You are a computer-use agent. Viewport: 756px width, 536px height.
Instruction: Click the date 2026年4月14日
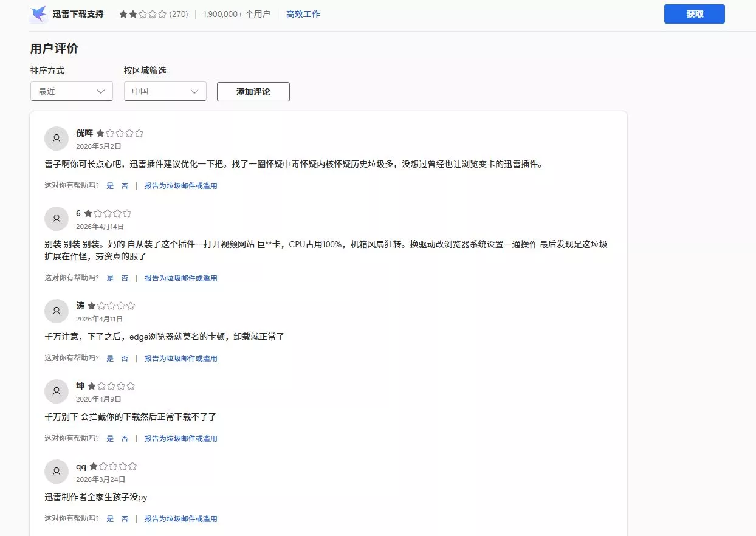[100, 227]
